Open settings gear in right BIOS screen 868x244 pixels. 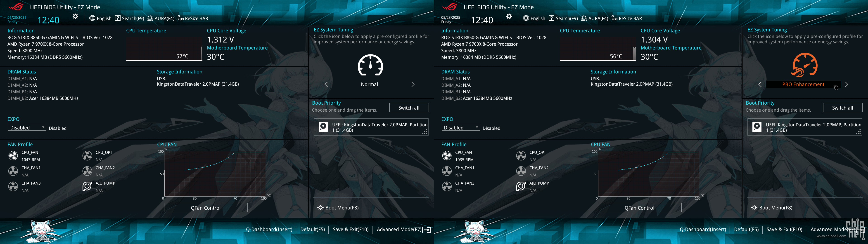pyautogui.click(x=509, y=17)
